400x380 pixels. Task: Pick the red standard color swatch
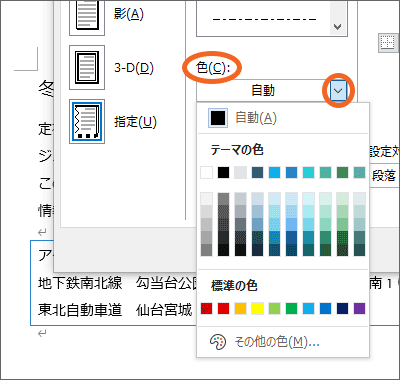click(223, 309)
